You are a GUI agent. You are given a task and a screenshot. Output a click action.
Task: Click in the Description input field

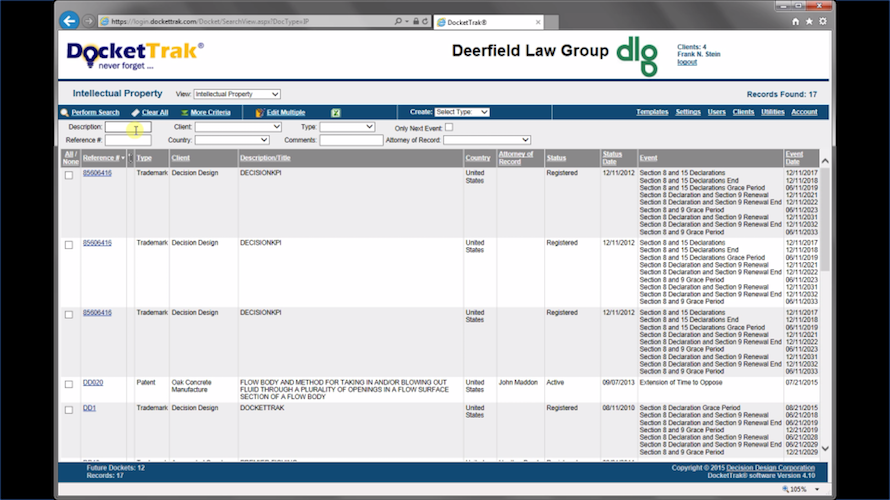[128, 127]
